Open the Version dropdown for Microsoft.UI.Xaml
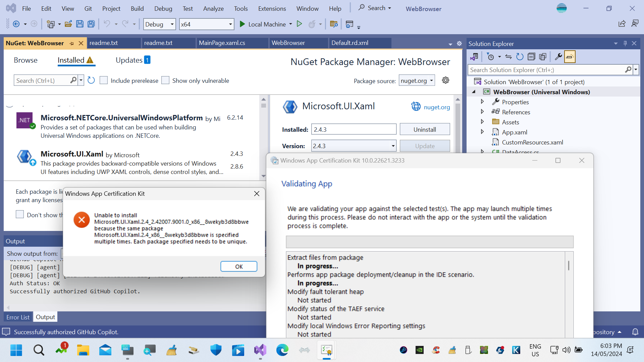 pyautogui.click(x=392, y=146)
